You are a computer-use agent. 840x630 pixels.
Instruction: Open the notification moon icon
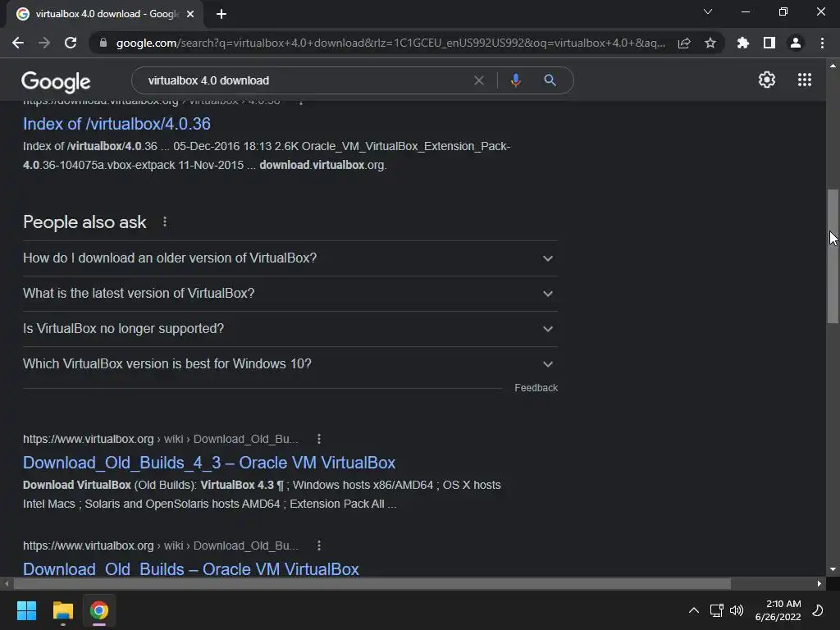pos(818,610)
